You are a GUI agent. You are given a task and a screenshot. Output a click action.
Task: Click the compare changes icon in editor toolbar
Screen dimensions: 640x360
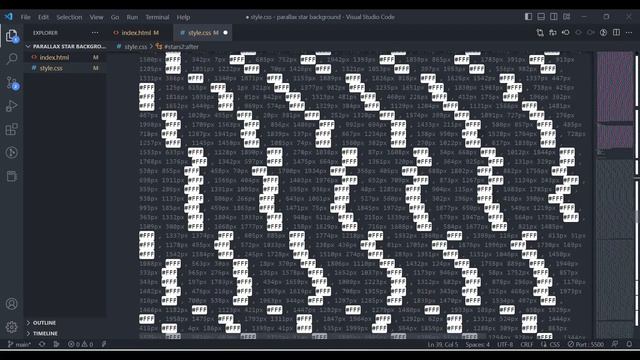pos(540,33)
